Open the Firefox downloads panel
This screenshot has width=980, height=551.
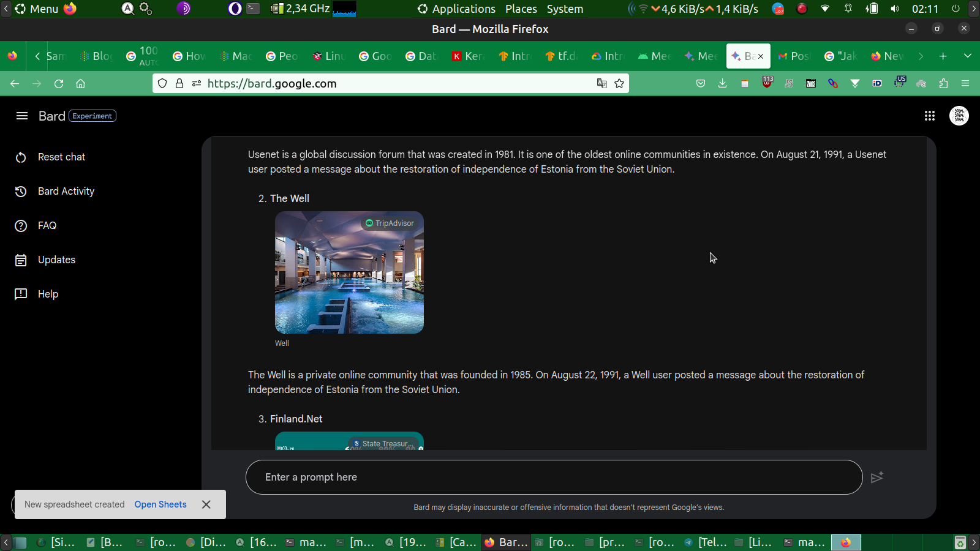pyautogui.click(x=723, y=84)
